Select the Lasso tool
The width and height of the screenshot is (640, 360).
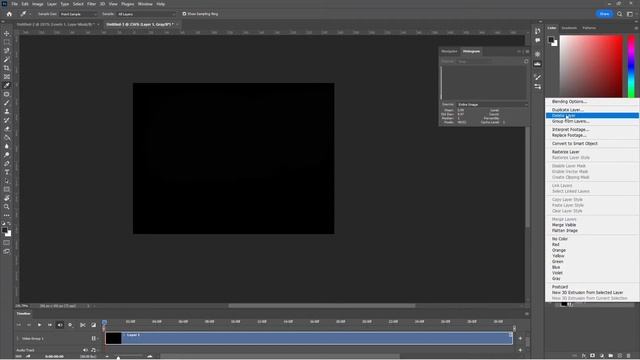(7, 51)
